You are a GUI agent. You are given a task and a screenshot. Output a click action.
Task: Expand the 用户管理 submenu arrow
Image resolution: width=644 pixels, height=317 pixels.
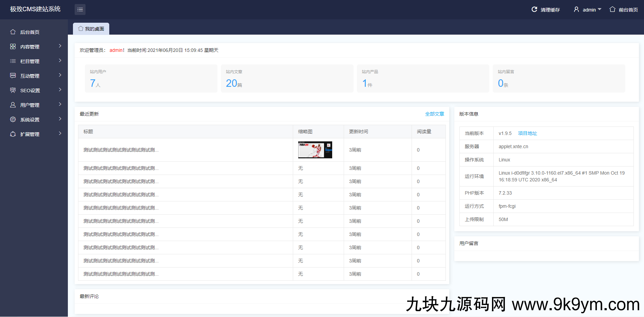(60, 104)
